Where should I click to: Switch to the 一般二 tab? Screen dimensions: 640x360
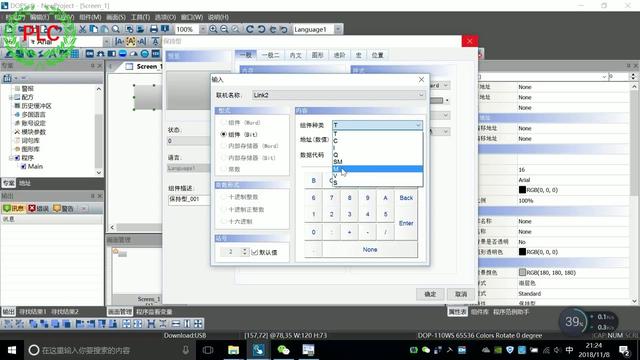[x=270, y=55]
